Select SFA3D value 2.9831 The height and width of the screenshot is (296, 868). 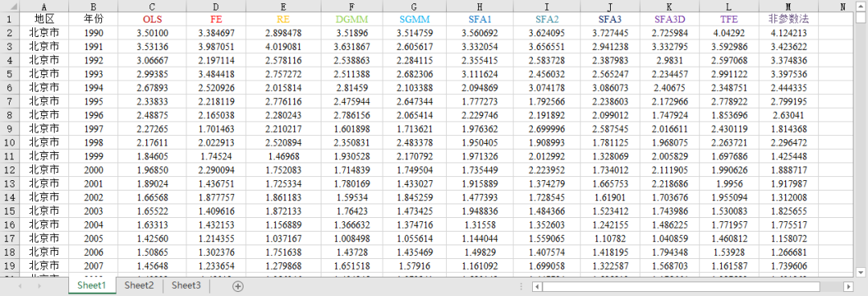[669, 60]
